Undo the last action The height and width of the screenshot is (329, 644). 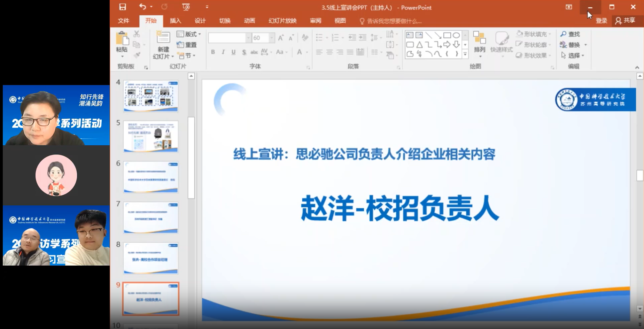(142, 7)
